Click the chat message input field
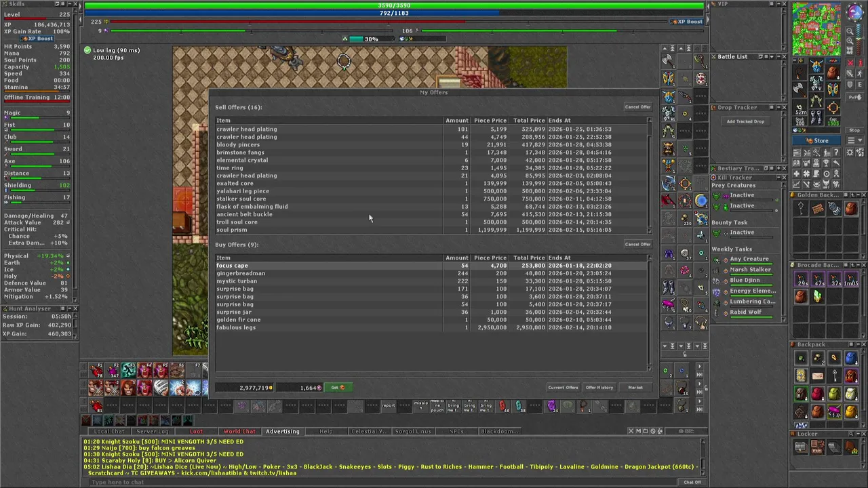This screenshot has width=868, height=488. pos(383,482)
